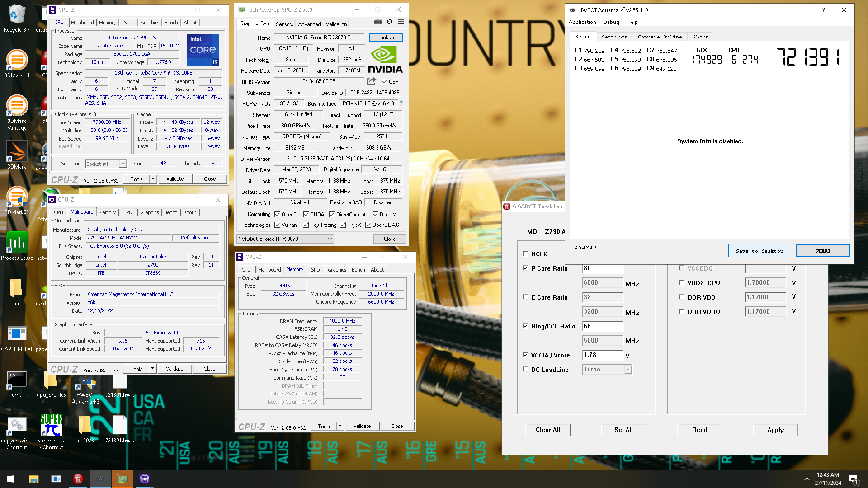Open the gpu_profiles desktop folder
Screen dimensions: 868x488
click(x=51, y=383)
